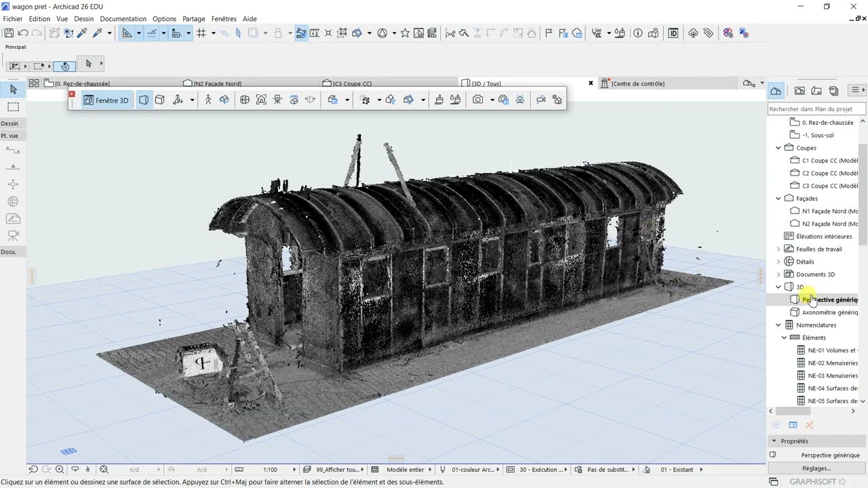The image size is (868, 488).
Task: Click the red delete X below navigator tree
Action: [809, 425]
